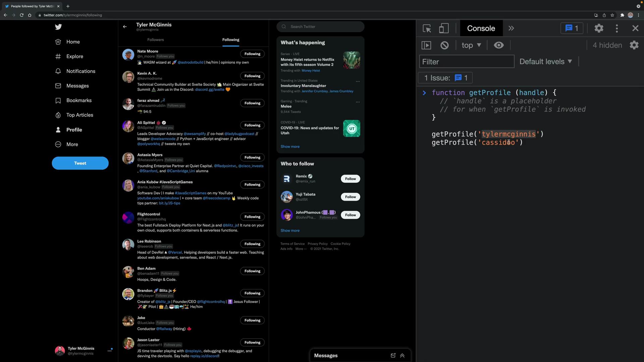Select the Console tab in DevTools
This screenshot has height=362, width=644.
[481, 28]
